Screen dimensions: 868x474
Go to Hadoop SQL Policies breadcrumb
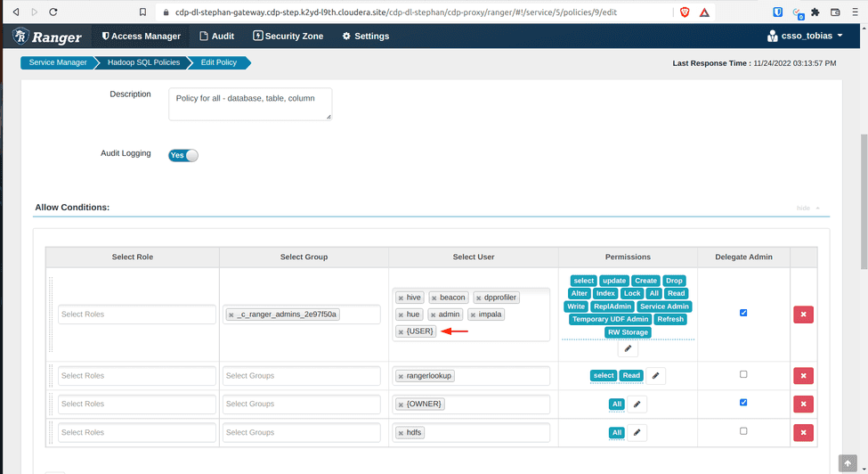click(x=143, y=62)
